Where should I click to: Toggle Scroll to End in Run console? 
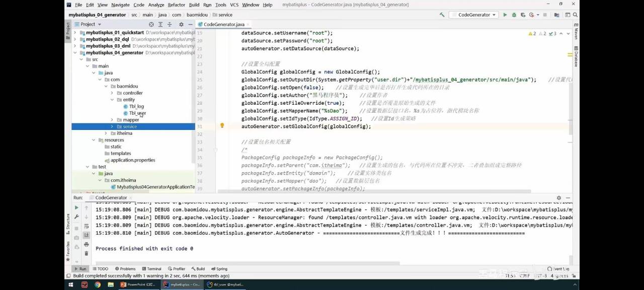point(87,235)
